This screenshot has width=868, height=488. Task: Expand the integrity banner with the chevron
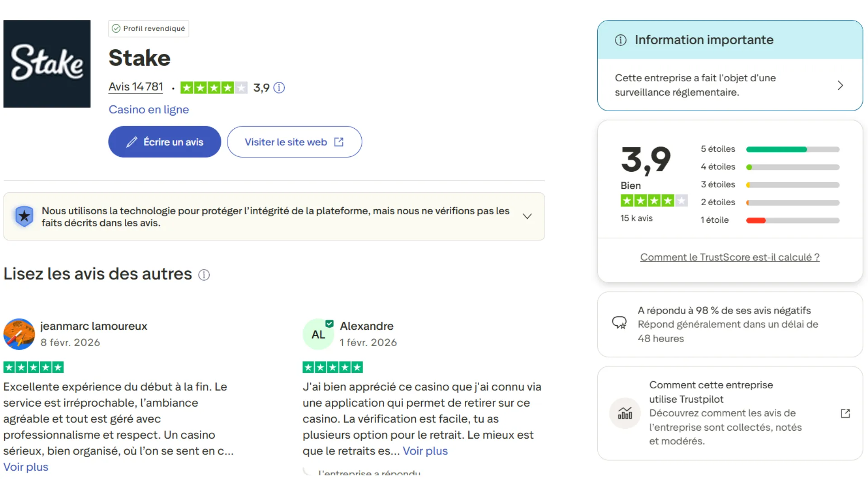pos(527,216)
